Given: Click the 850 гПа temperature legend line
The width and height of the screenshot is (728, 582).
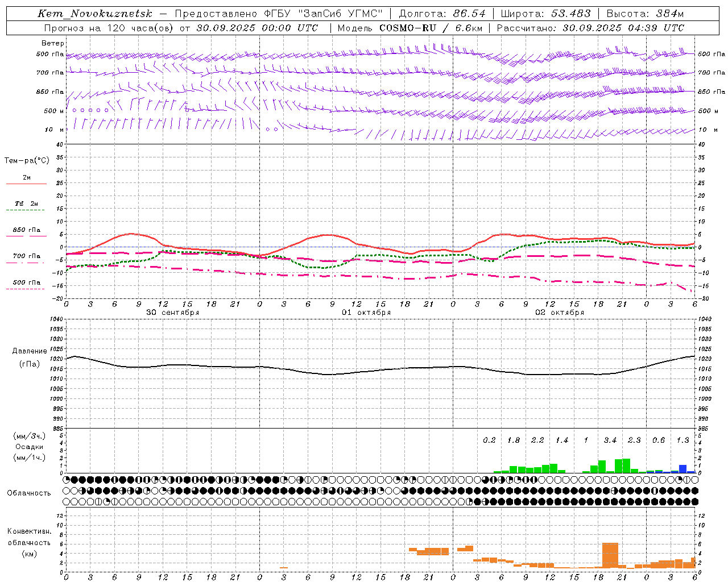Looking at the screenshot, I should (26, 236).
